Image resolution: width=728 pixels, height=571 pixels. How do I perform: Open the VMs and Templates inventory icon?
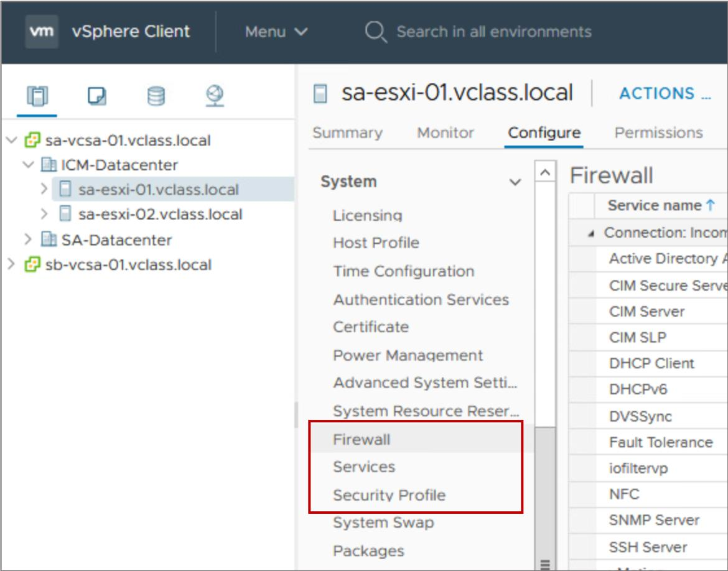[x=96, y=96]
